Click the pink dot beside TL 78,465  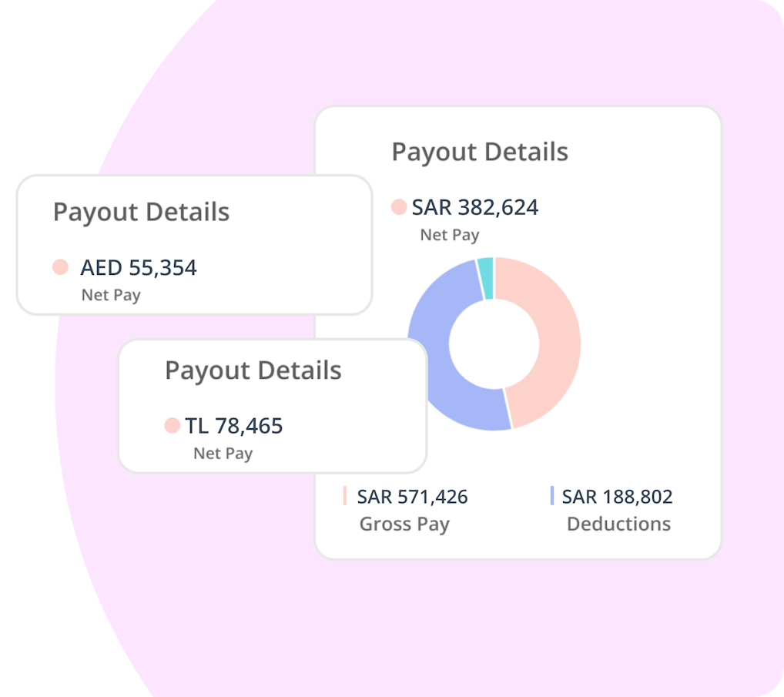(x=172, y=425)
